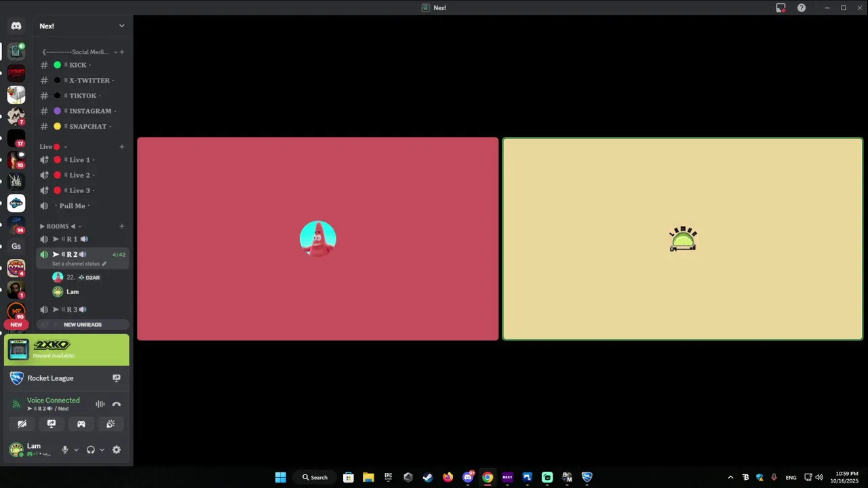Open headphone output options chevron
The width and height of the screenshot is (868, 488).
coord(102,449)
